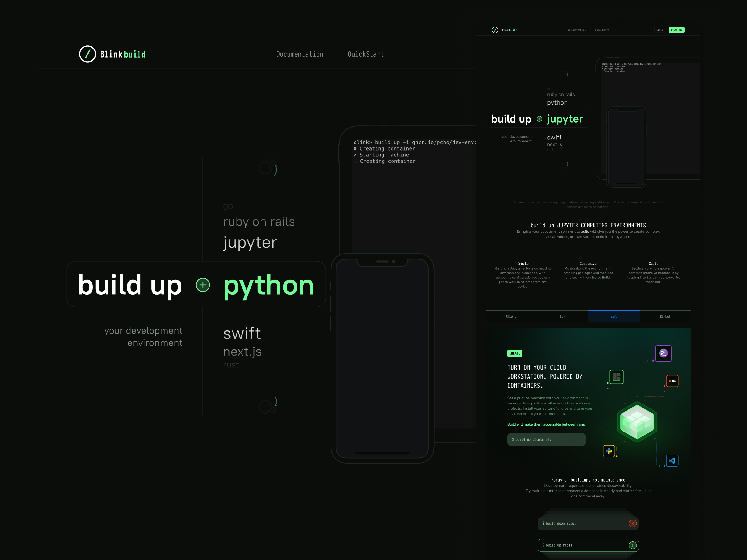
Task: Click the '$ build up ubuntu dev' command field
Action: (x=547, y=439)
